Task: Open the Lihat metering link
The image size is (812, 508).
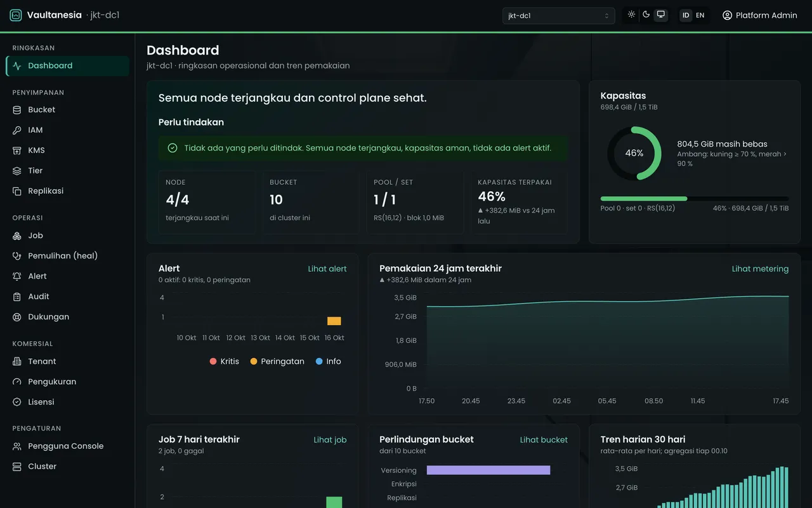Action: click(760, 269)
